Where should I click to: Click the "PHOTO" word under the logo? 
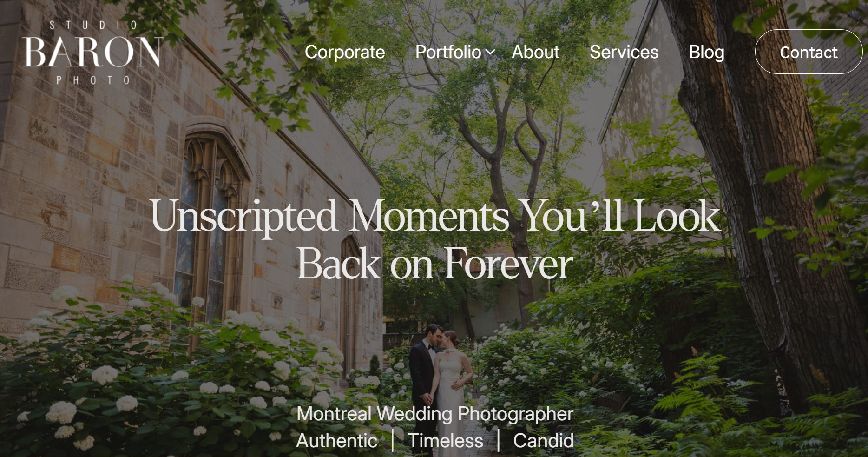click(x=92, y=80)
